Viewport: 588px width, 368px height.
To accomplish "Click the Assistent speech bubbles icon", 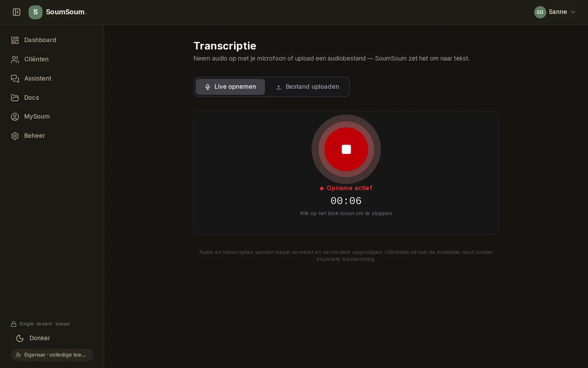I will (x=15, y=78).
